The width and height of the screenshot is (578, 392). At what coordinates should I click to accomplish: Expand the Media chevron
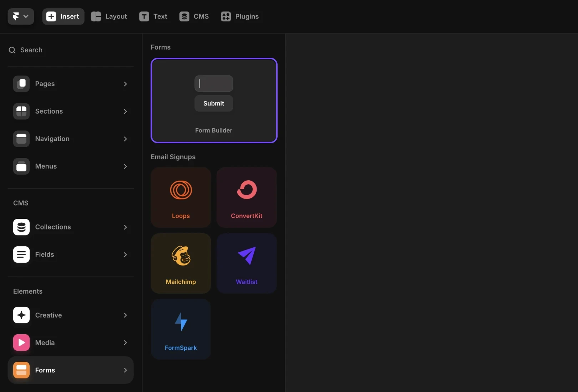click(125, 342)
